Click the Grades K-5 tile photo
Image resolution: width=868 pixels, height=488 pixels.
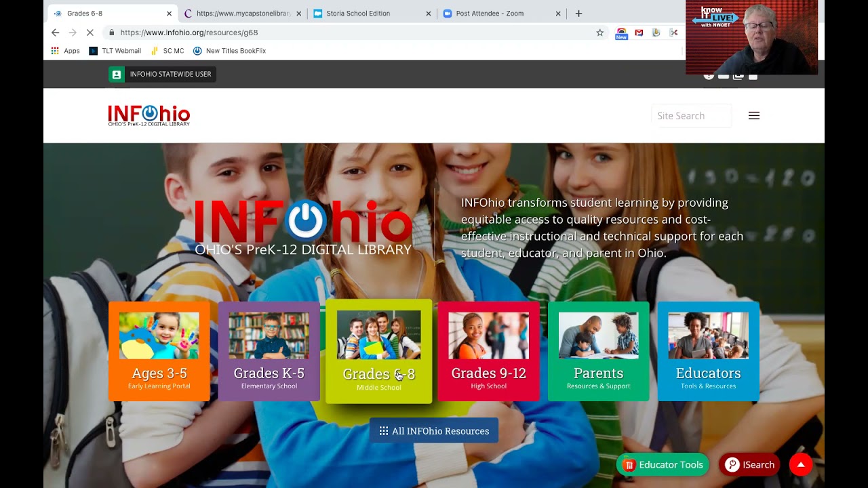tap(269, 335)
